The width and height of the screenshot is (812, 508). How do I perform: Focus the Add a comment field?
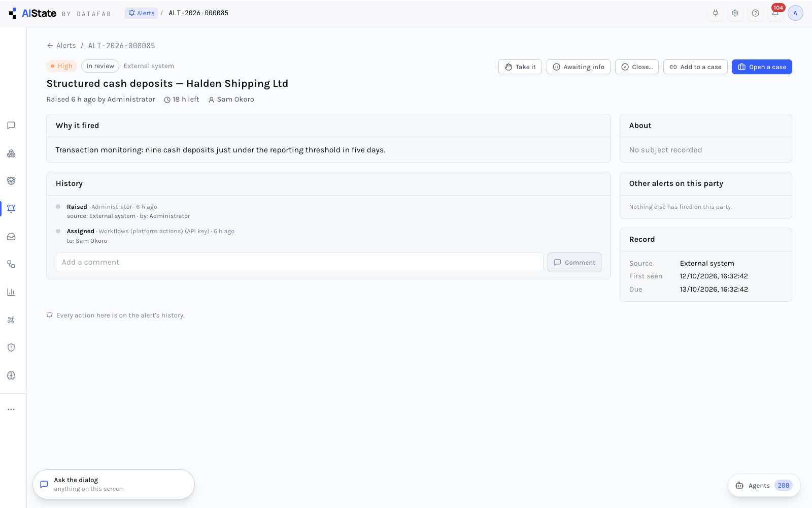pos(299,262)
